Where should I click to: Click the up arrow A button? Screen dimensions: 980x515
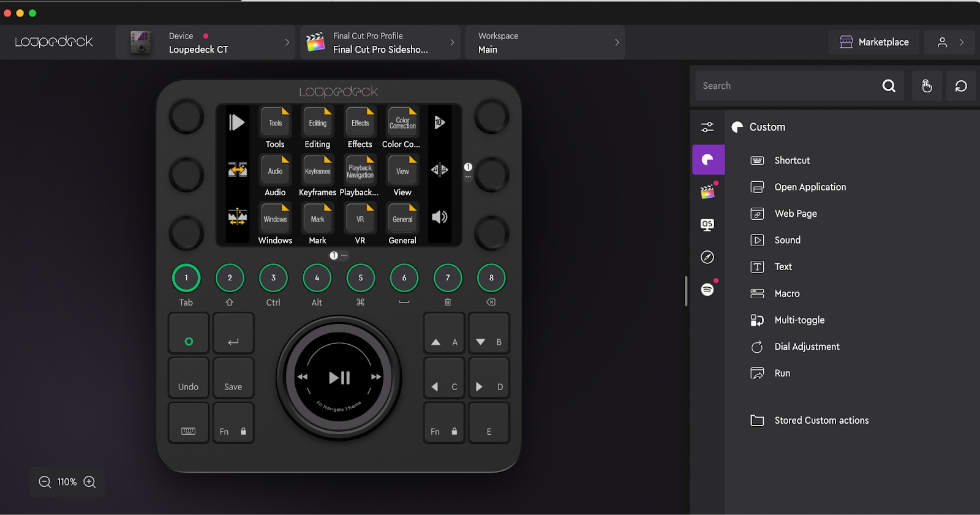[444, 334]
